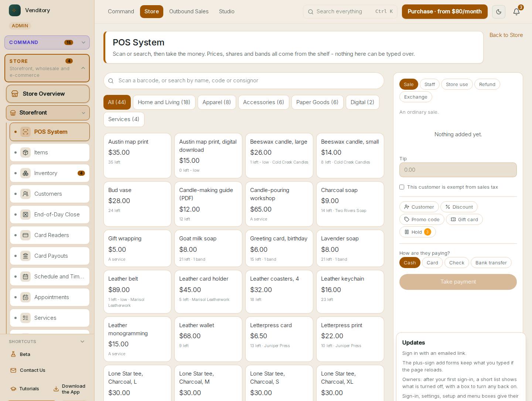Image resolution: width=532 pixels, height=401 pixels.
Task: Click the Download the App shortcut
Action: click(69, 389)
